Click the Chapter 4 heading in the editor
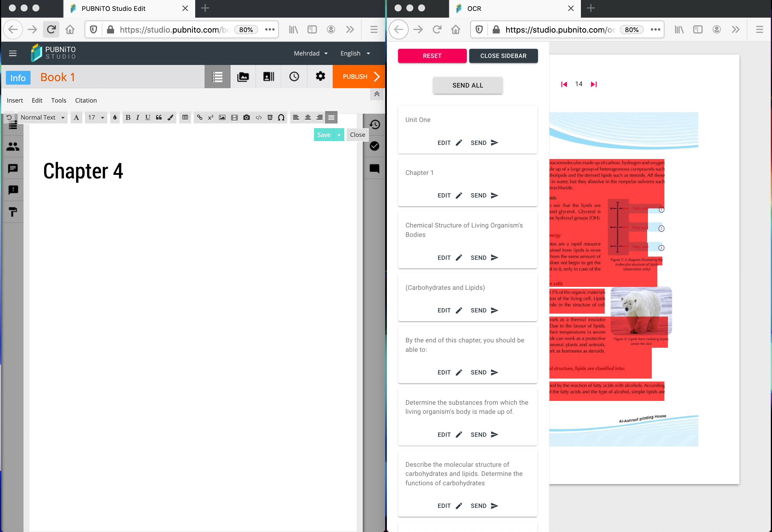The image size is (772, 532). pyautogui.click(x=83, y=171)
